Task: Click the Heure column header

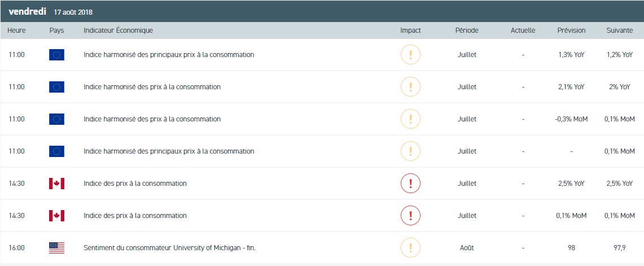Action: coord(17,30)
